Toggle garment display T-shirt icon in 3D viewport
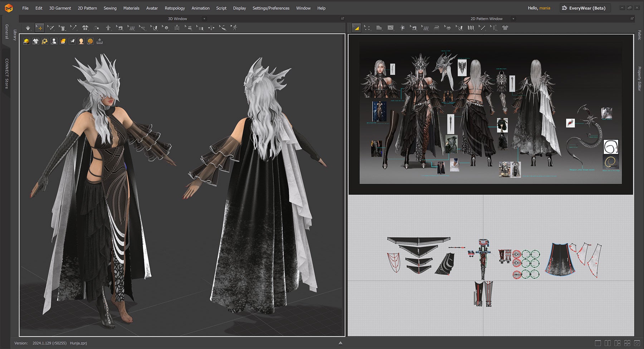 tap(35, 41)
